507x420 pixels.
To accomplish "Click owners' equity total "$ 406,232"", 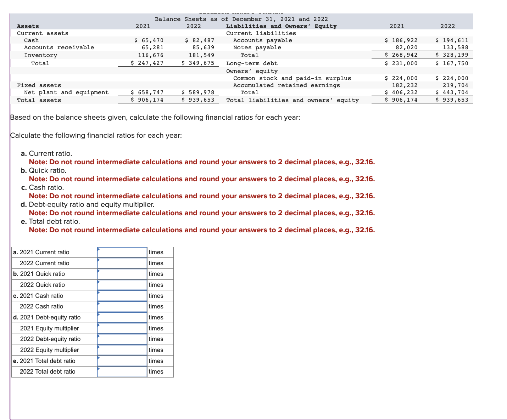I will click(401, 92).
